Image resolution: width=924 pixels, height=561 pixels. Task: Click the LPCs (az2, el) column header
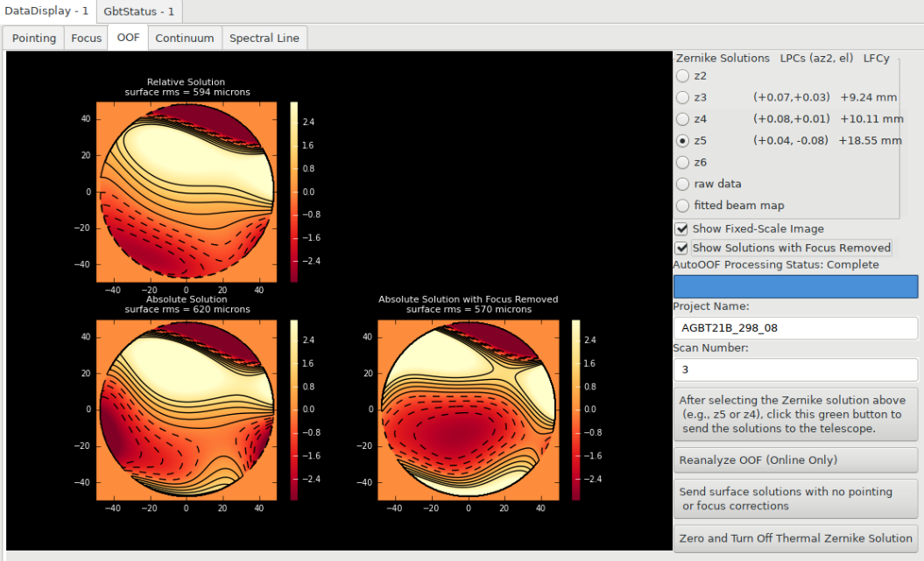(816, 59)
